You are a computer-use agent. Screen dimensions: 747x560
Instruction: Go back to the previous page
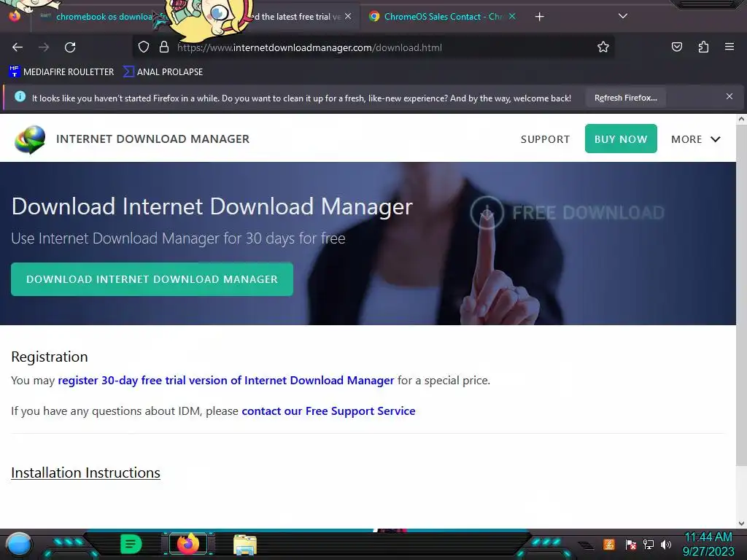[18, 47]
